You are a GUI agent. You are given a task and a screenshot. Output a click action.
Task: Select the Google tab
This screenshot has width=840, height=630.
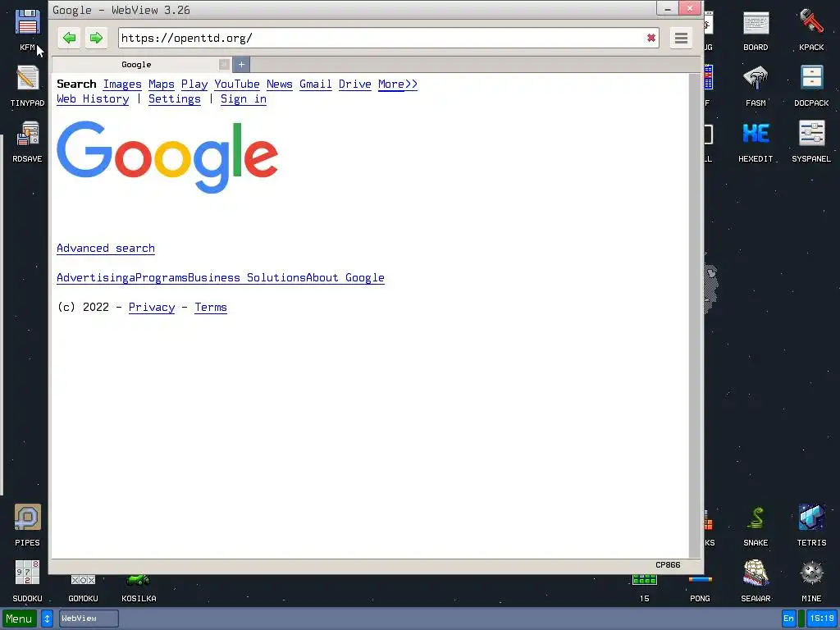(137, 64)
